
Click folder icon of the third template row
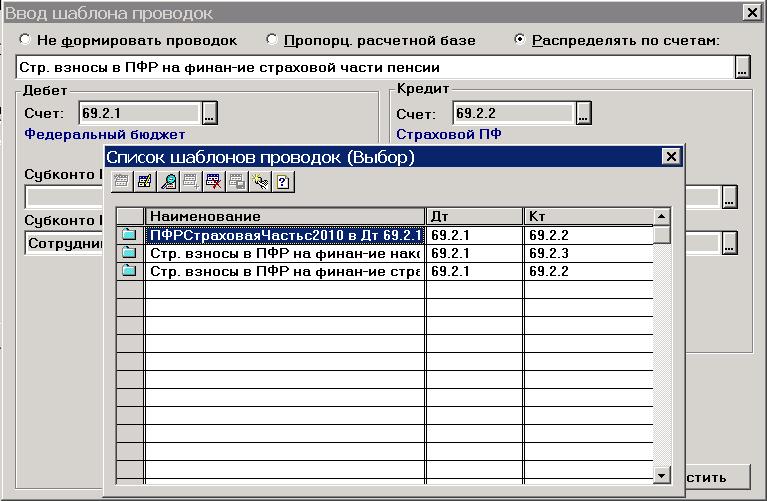(129, 270)
